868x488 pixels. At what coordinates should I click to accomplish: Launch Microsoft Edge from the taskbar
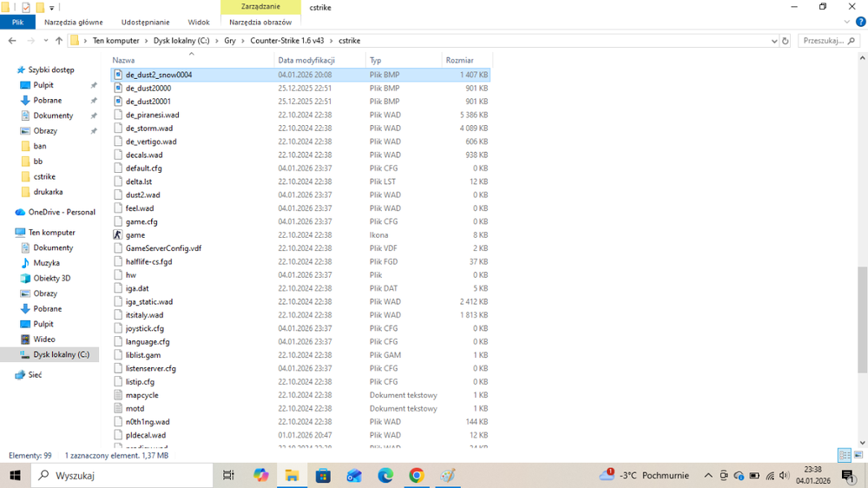point(385,475)
